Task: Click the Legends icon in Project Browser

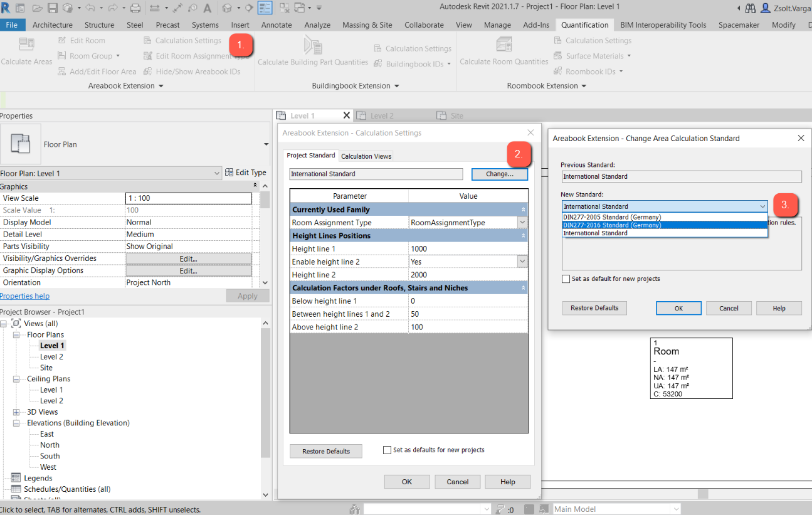Action: [16, 478]
